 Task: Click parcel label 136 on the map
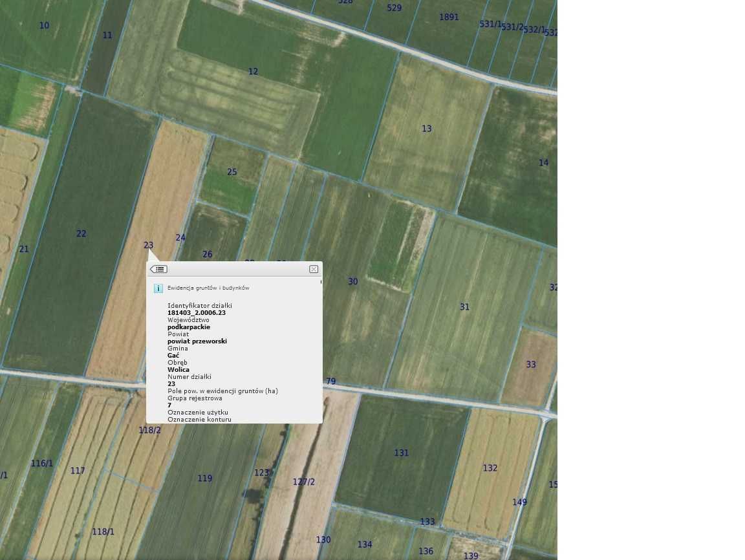(x=426, y=552)
